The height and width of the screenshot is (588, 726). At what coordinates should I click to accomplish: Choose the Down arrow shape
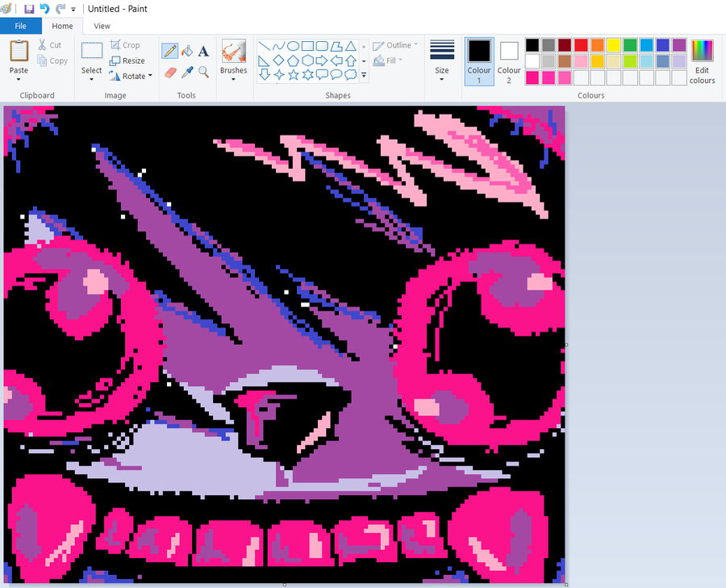pyautogui.click(x=265, y=74)
